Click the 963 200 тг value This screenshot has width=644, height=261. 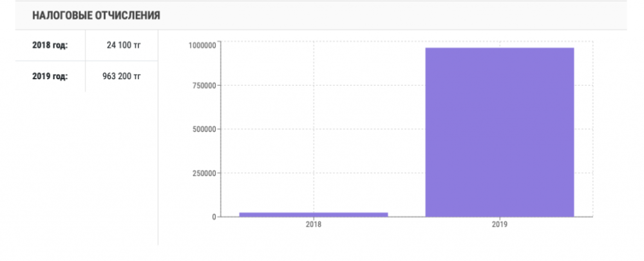pos(121,76)
